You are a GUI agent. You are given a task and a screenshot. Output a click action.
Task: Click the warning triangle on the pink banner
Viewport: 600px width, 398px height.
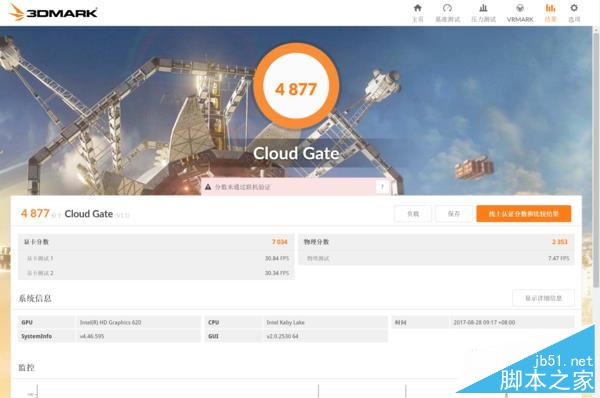pos(208,187)
